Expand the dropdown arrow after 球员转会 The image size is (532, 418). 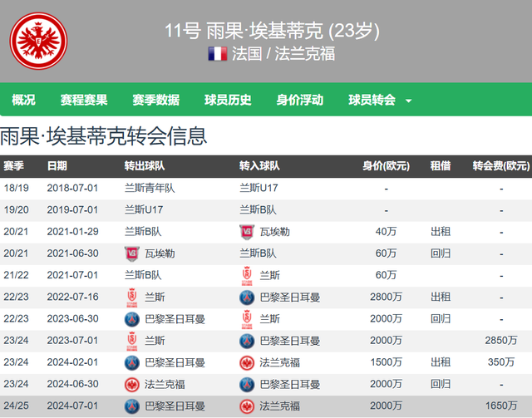click(x=408, y=101)
